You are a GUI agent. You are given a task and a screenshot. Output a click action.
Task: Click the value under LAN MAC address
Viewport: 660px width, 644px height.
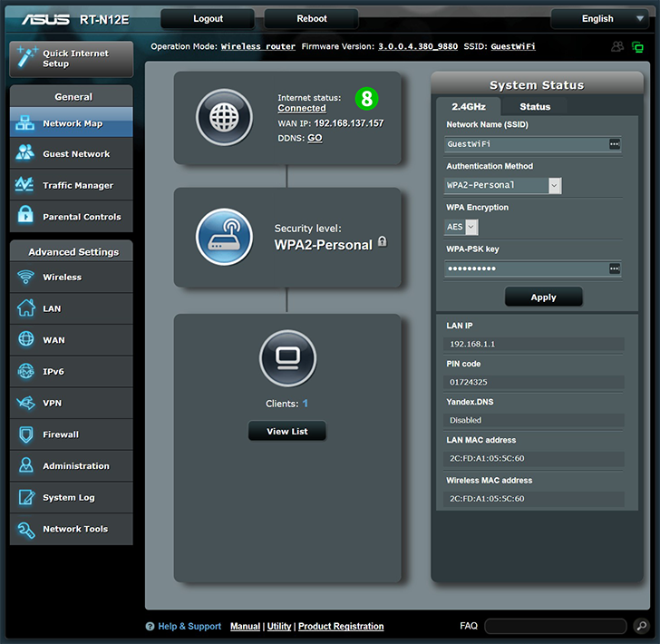pyautogui.click(x=487, y=458)
